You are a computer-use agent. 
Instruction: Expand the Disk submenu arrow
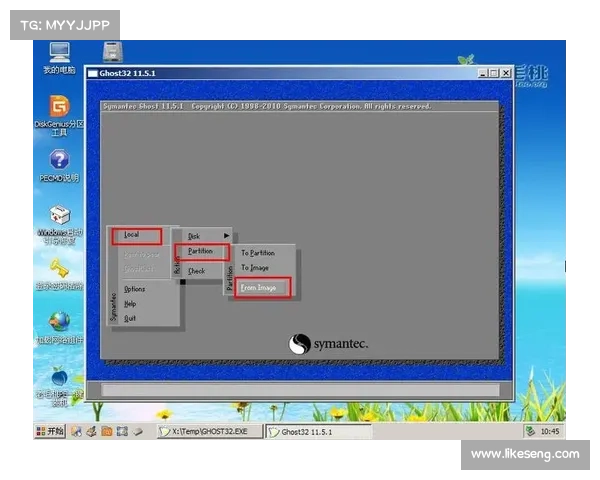[227, 235]
